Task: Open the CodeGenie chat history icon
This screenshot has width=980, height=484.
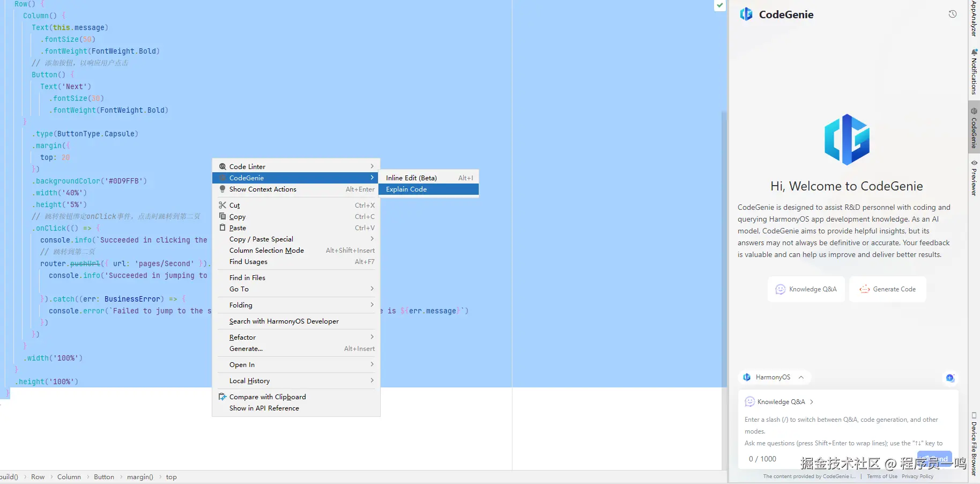Action: point(952,14)
